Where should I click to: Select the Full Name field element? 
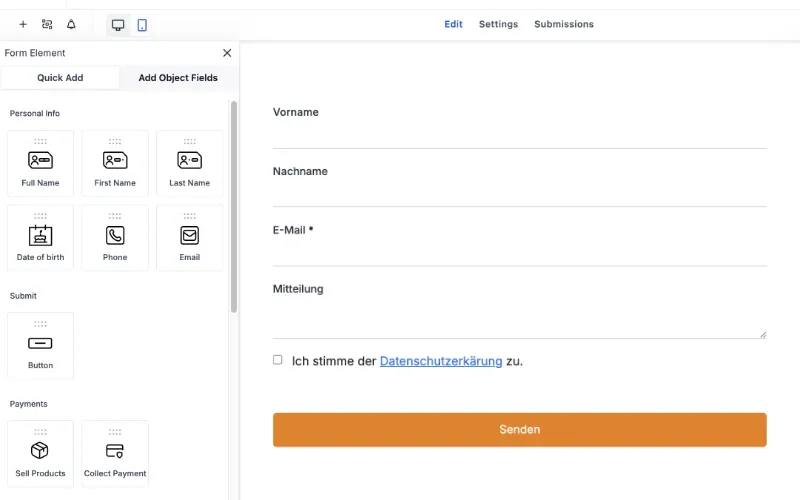(40, 164)
